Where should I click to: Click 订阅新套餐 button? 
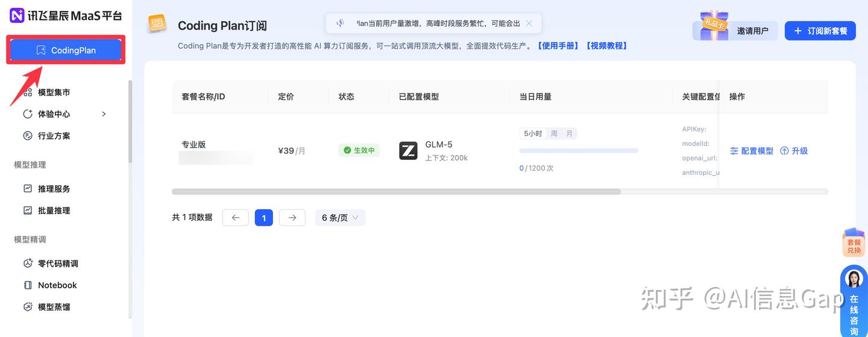pyautogui.click(x=820, y=31)
